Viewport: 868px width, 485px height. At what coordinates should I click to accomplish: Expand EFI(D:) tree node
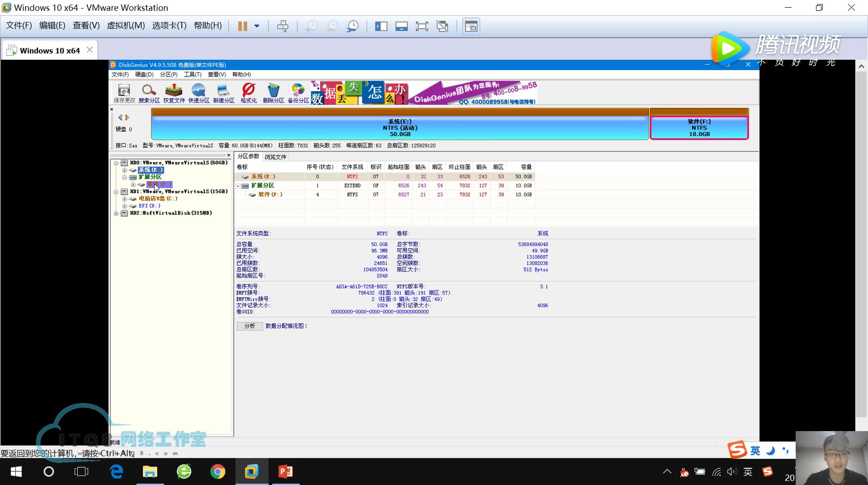pyautogui.click(x=124, y=206)
